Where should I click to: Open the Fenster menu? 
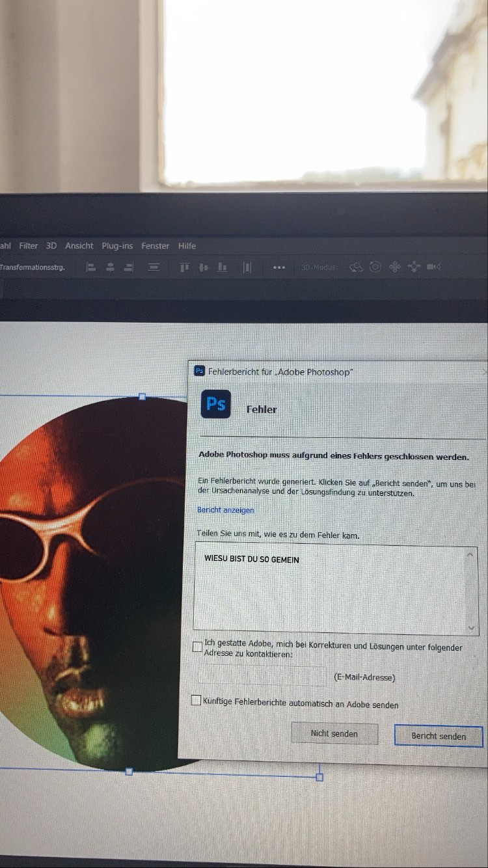[156, 246]
